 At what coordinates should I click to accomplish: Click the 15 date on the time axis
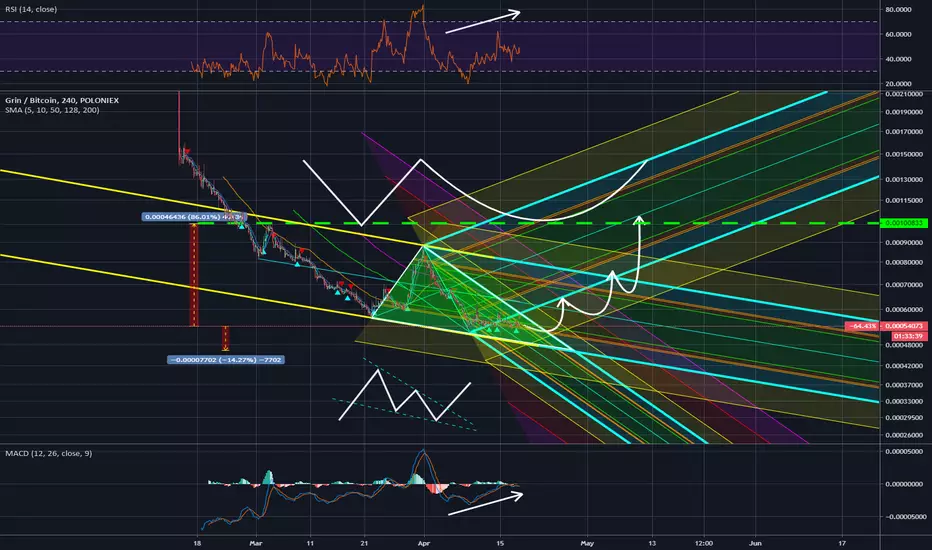pos(500,543)
